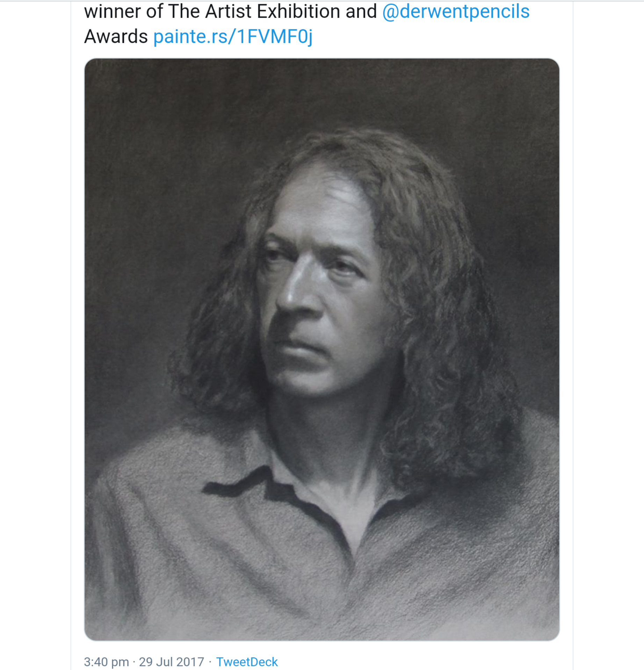Follow the painte.rs/1FVMF0j link
This screenshot has width=644, height=670.
(233, 37)
